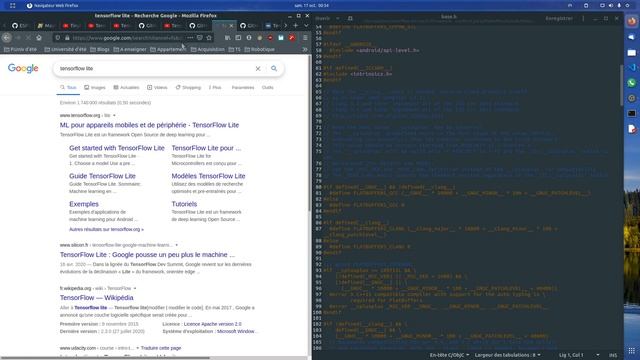
Task: Open 'Get started with TensorFlow Lite' link
Action: point(117,148)
